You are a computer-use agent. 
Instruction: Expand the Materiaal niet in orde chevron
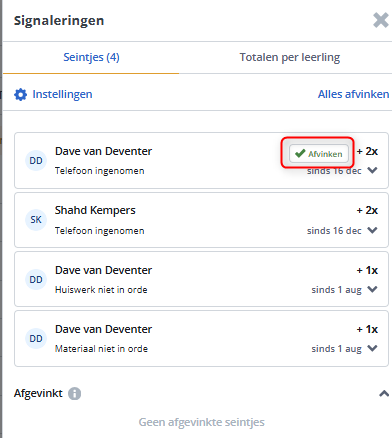[372, 348]
